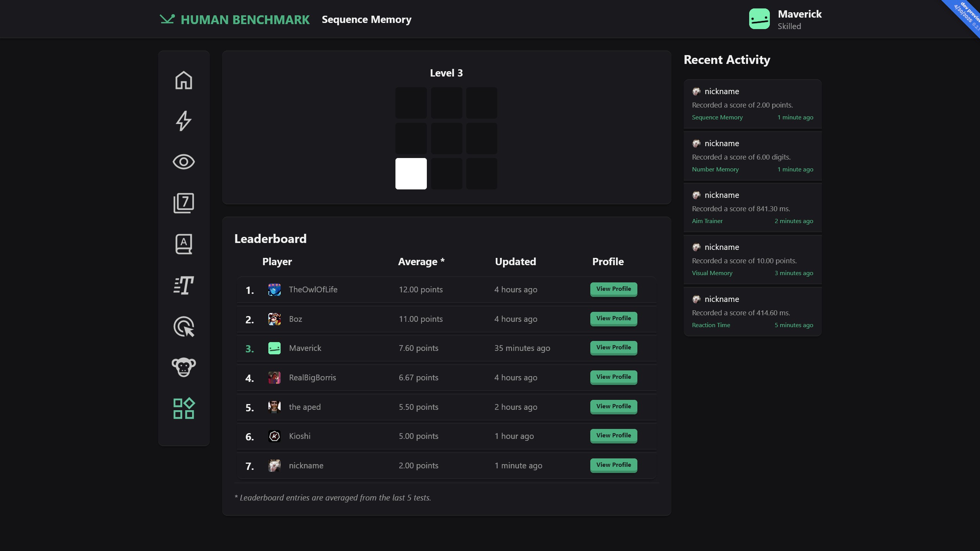This screenshot has width=980, height=551.
Task: Click the Human Benchmark logo checkmark icon
Action: (x=167, y=19)
